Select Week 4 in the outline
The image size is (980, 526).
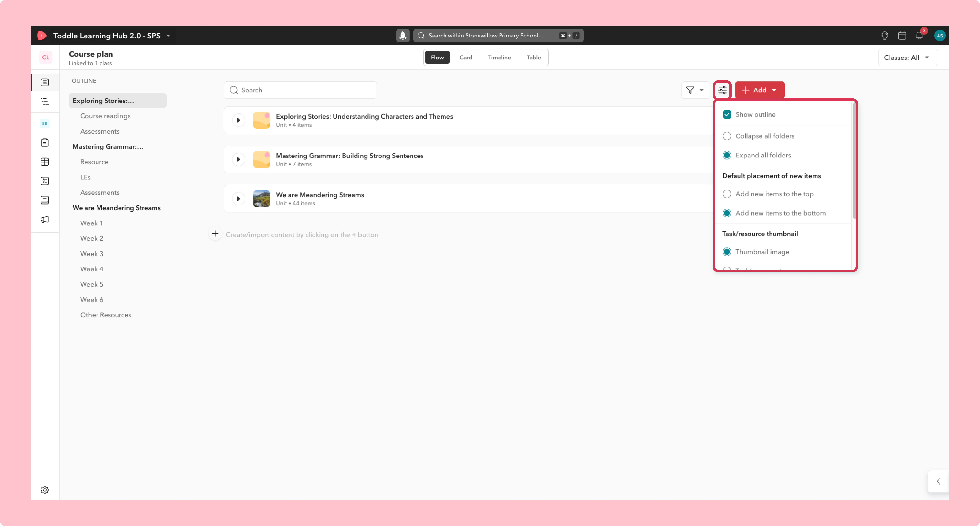coord(92,269)
